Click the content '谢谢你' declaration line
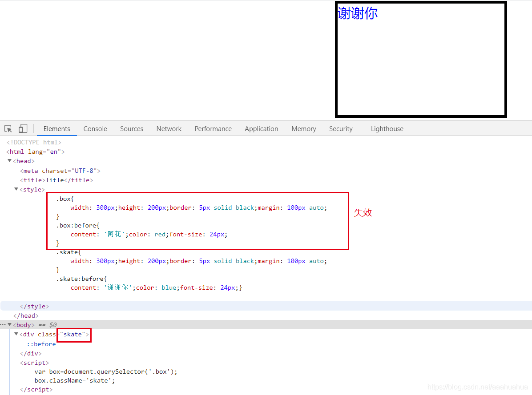The image size is (532, 395). point(157,287)
